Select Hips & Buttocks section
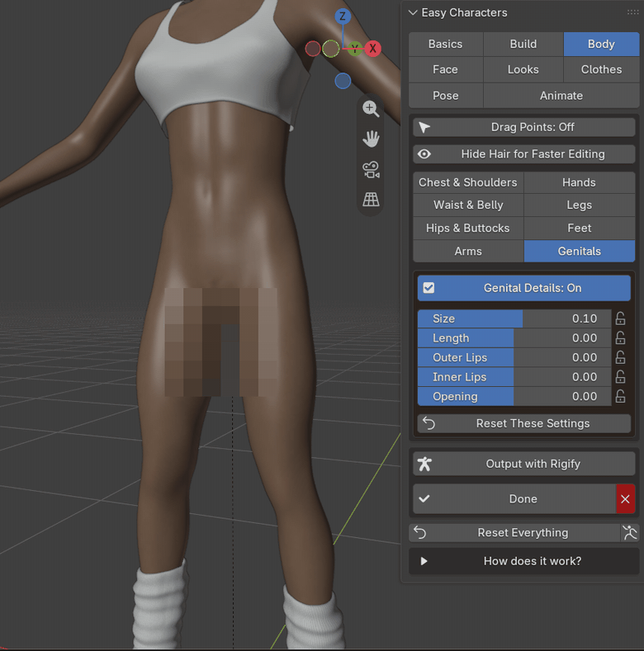The image size is (644, 651). click(468, 229)
